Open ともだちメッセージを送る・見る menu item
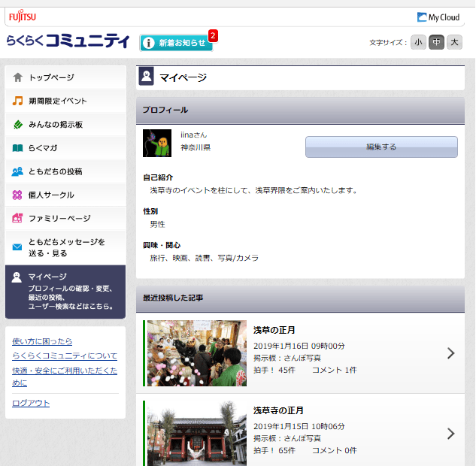Screen dimensions: 476x466 pyautogui.click(x=65, y=247)
